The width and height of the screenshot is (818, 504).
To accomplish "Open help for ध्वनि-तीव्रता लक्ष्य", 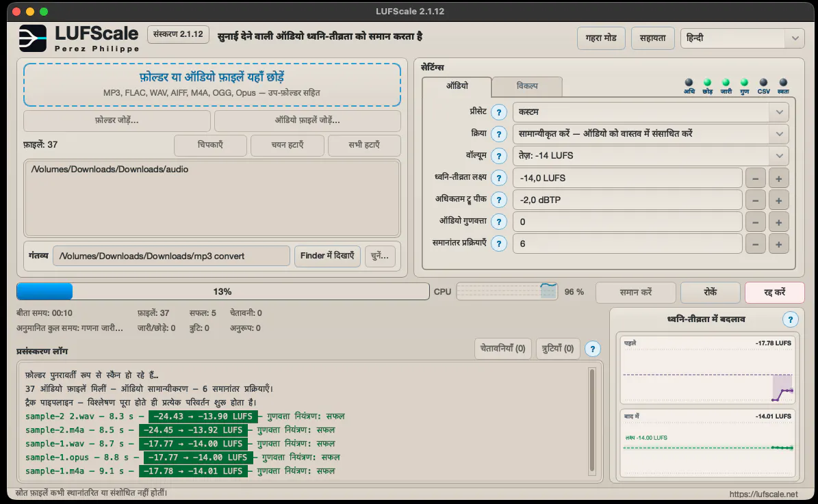I will click(499, 178).
